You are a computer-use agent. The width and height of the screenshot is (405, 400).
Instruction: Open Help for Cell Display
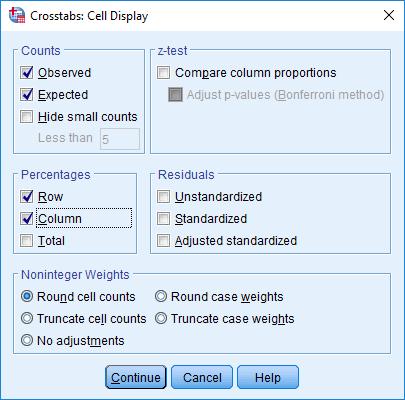268,377
